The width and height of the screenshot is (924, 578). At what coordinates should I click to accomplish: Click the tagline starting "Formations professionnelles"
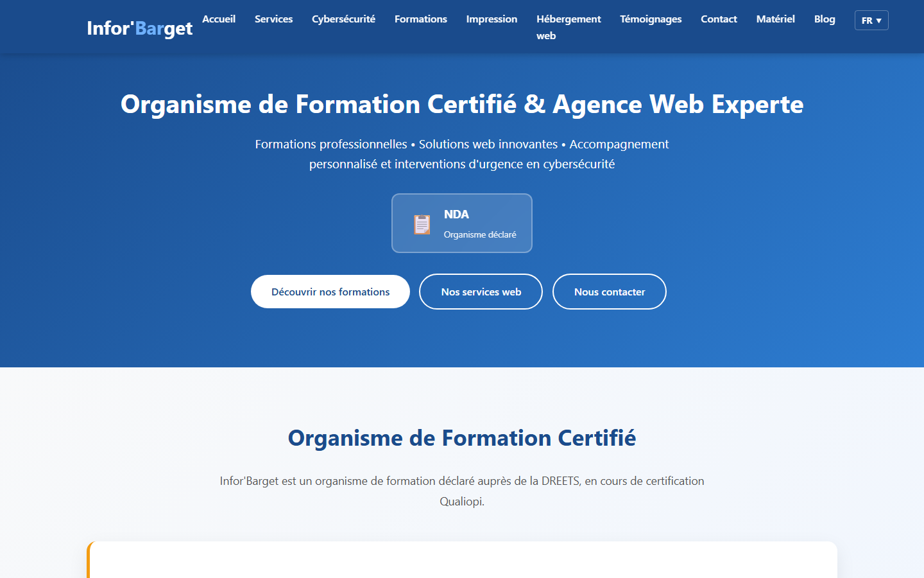462,154
